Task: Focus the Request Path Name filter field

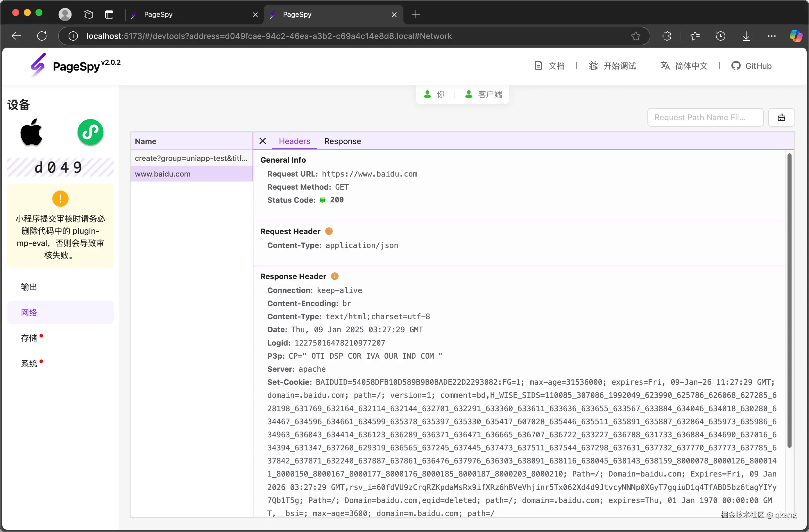Action: click(705, 117)
